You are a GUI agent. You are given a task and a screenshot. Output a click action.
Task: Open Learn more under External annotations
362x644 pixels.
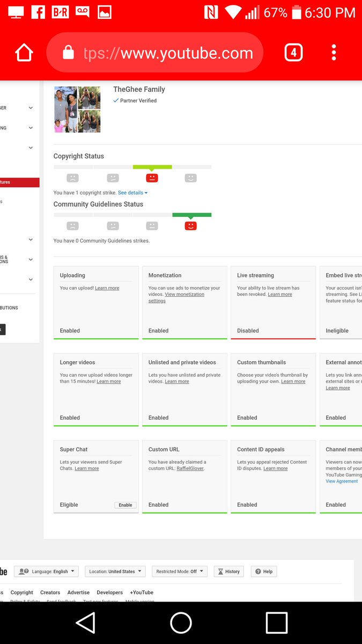click(338, 388)
